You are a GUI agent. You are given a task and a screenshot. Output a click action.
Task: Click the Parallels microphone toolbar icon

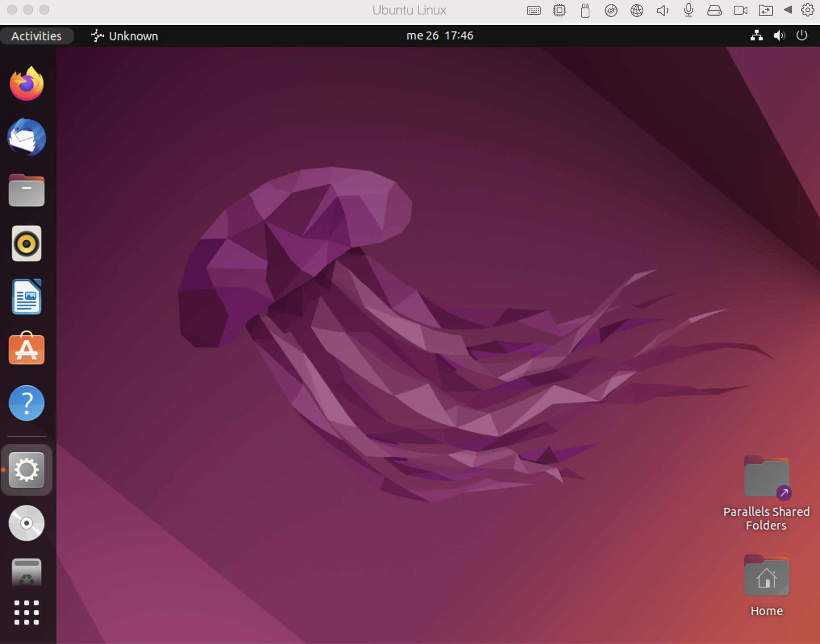[689, 10]
